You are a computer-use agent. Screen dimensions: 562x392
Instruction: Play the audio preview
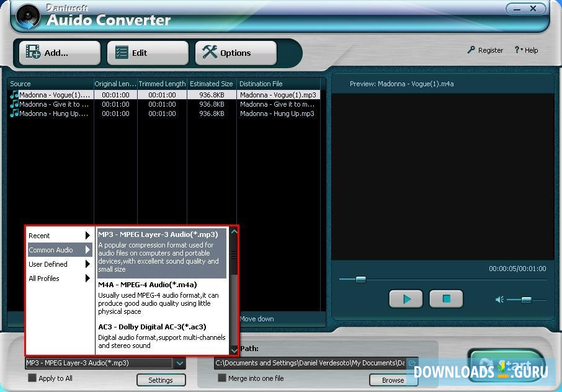pos(406,298)
